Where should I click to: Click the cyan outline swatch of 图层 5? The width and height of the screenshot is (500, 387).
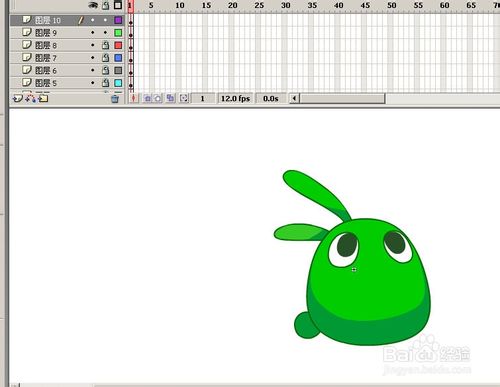118,83
